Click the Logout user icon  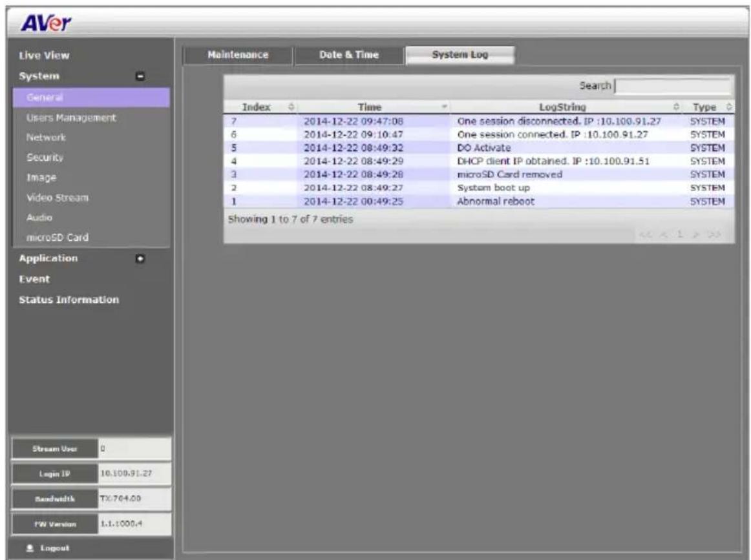(30, 548)
